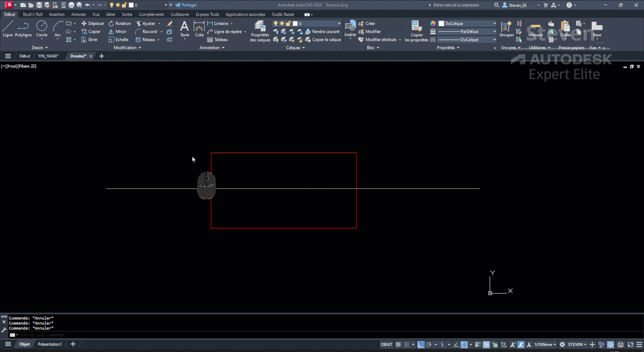Expand the Modification panel
The height and width of the screenshot is (352, 644).
(127, 48)
